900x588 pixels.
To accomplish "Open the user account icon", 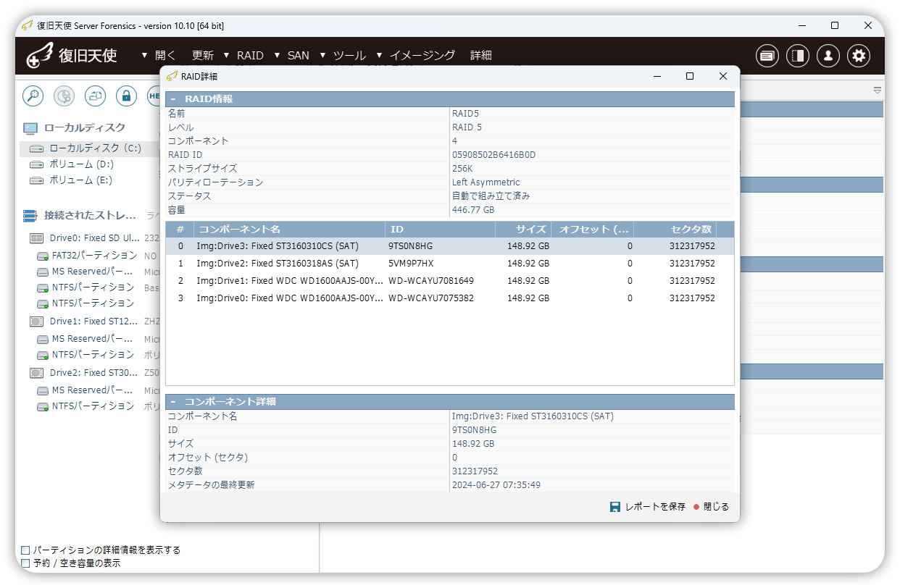I will (x=828, y=56).
